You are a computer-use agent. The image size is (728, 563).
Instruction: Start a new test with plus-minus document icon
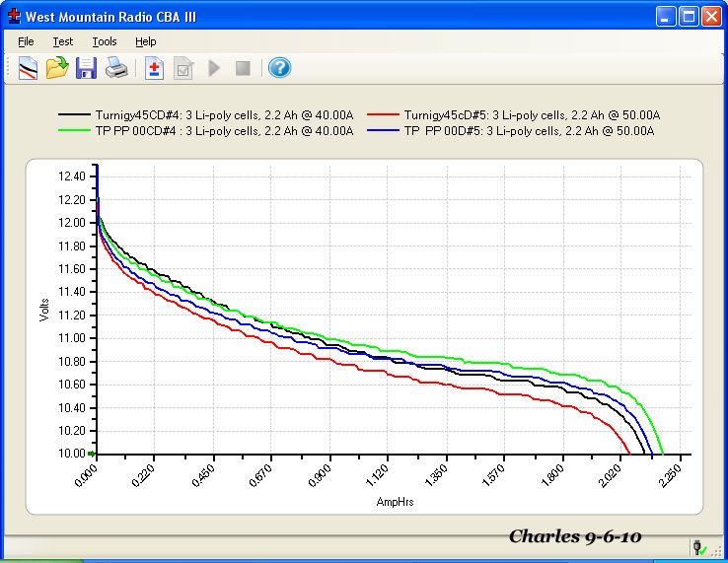pos(154,68)
